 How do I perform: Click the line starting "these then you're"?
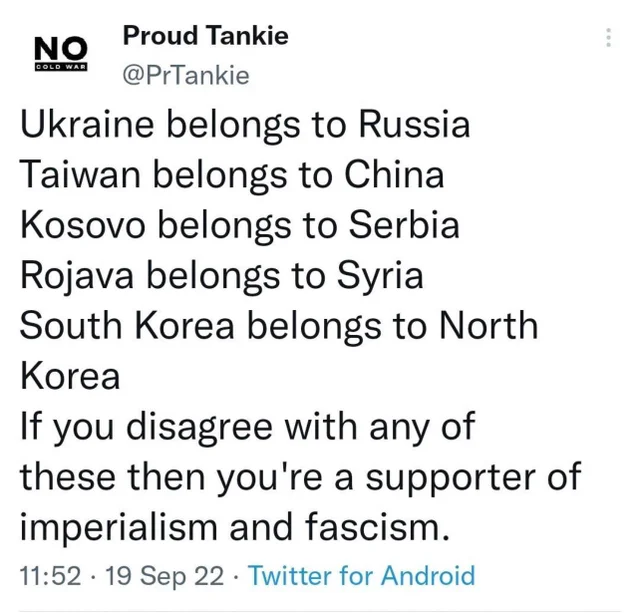pos(300,477)
